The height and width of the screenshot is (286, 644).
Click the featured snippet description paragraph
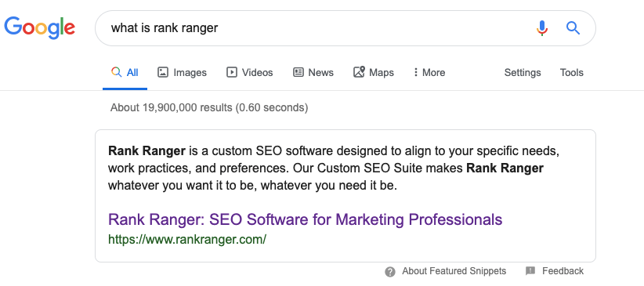(334, 168)
